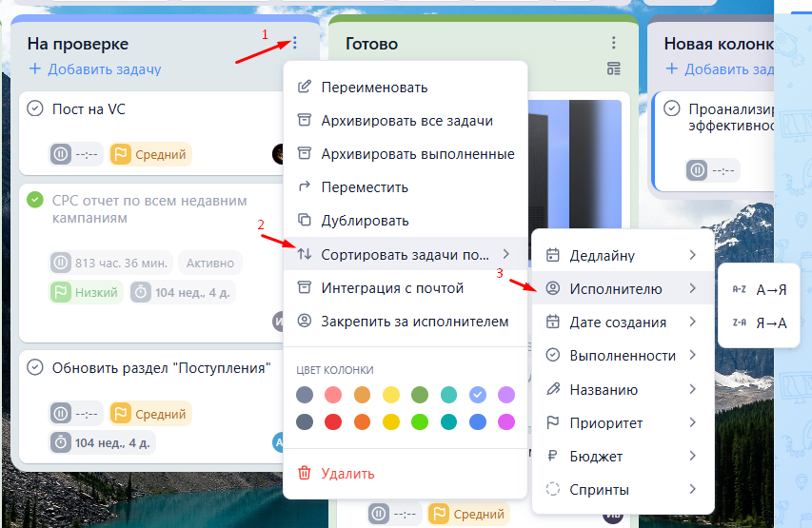Click the icon beside Интеграция с почтой
Image resolution: width=812 pixels, height=528 pixels.
[305, 286]
